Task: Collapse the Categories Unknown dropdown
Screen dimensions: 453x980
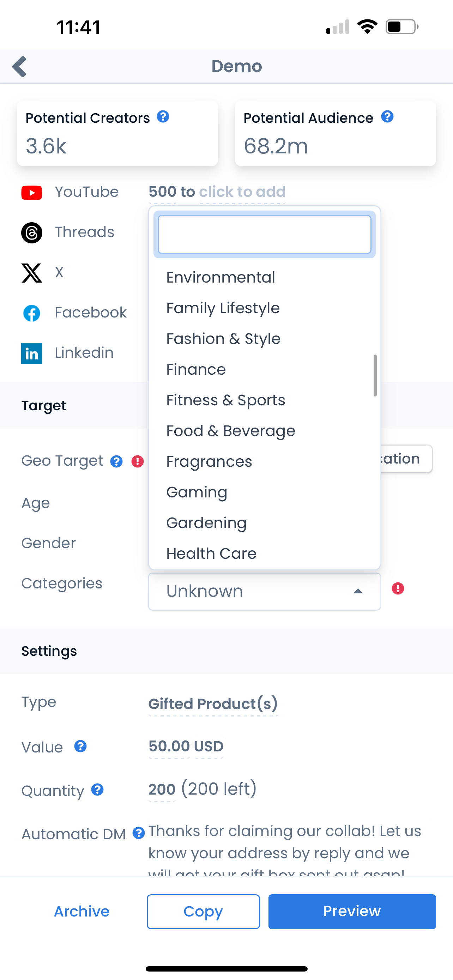Action: tap(357, 592)
